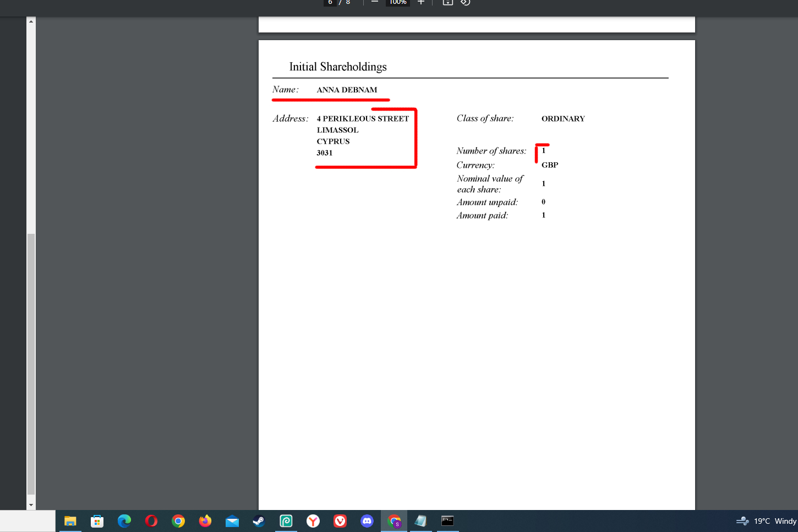798x532 pixels.
Task: Zoom out with the minus button
Action: pos(375,3)
